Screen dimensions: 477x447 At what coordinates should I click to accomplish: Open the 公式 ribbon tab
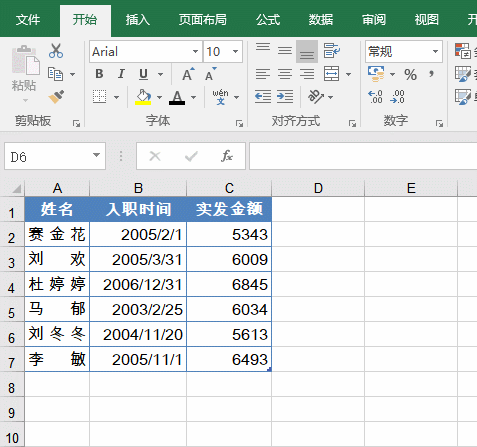(268, 20)
